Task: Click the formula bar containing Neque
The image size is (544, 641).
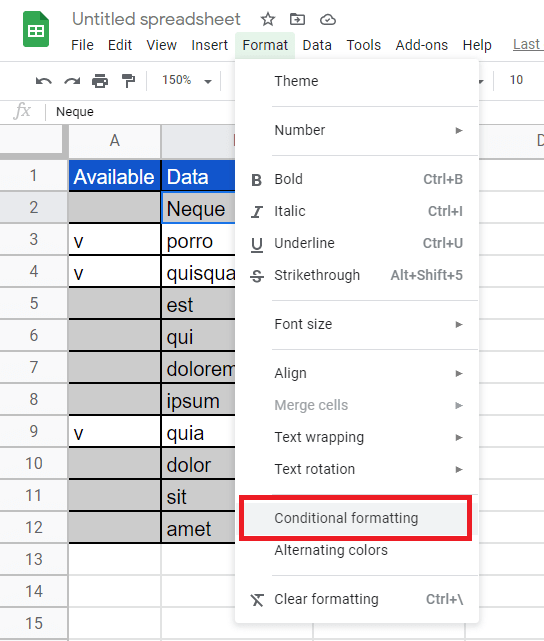Action: click(143, 112)
